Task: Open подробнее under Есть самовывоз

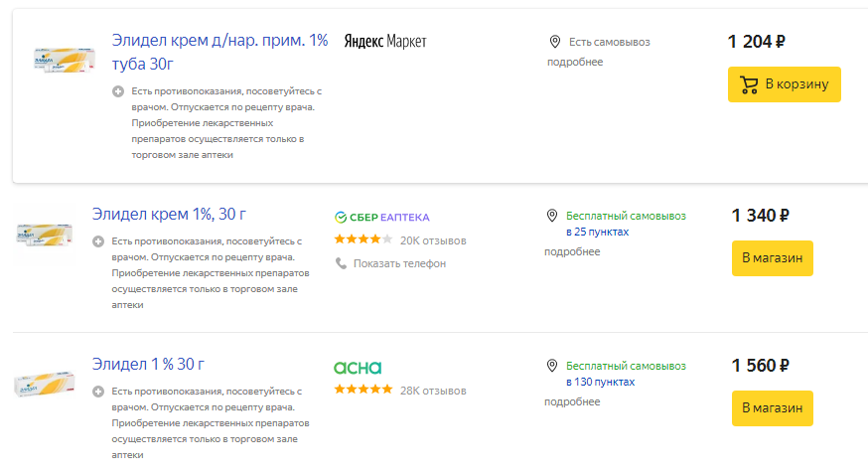Action: tap(575, 62)
